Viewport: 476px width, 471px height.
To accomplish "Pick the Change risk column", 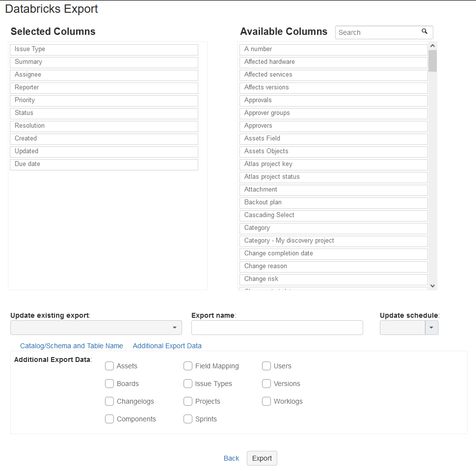I will click(334, 279).
